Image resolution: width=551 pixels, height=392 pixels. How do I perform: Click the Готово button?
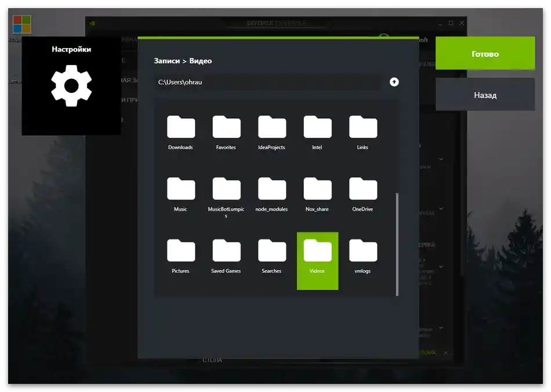485,53
